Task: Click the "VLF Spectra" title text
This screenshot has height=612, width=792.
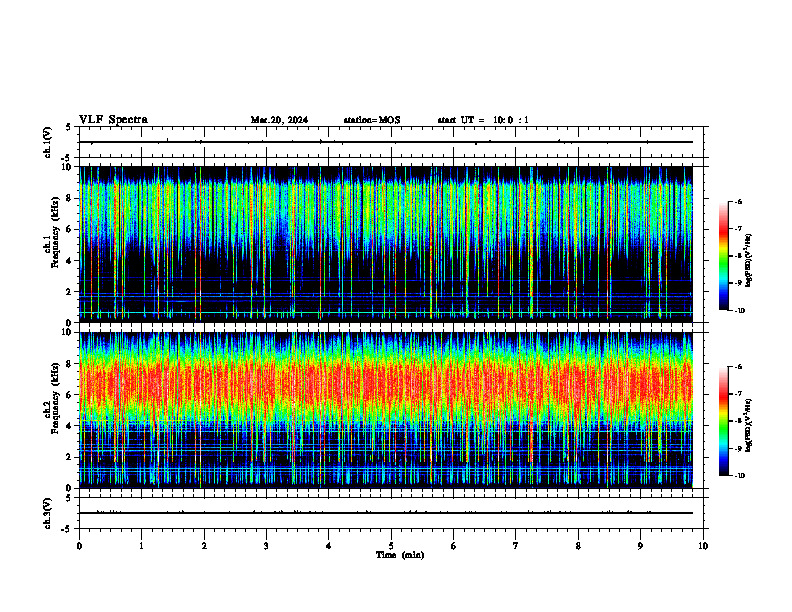Action: click(114, 120)
